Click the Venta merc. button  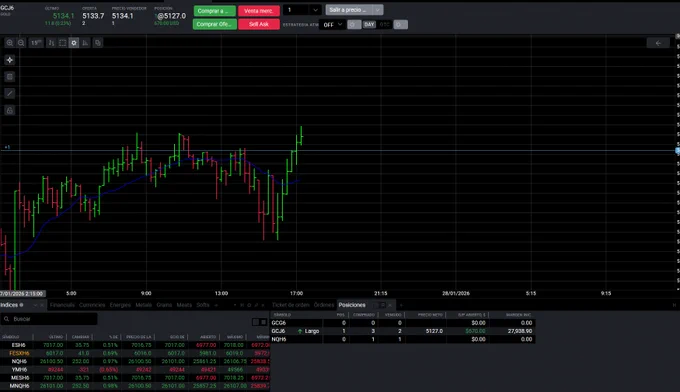point(258,10)
